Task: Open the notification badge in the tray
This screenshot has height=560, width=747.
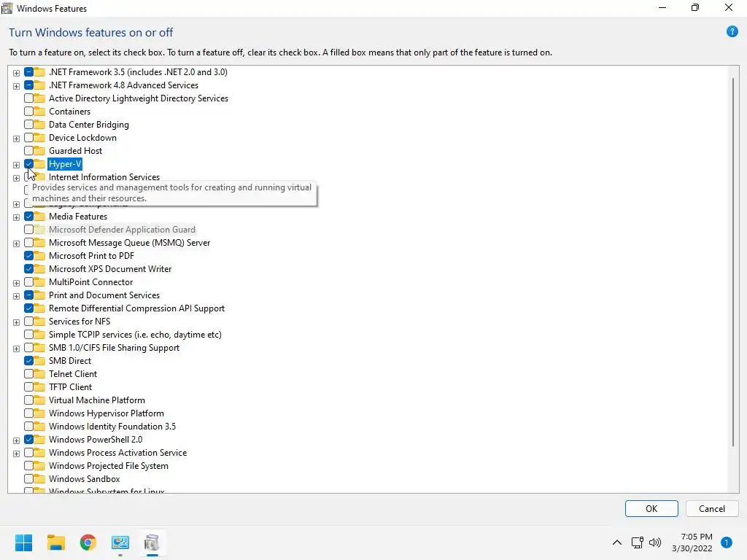Action: coord(726,542)
